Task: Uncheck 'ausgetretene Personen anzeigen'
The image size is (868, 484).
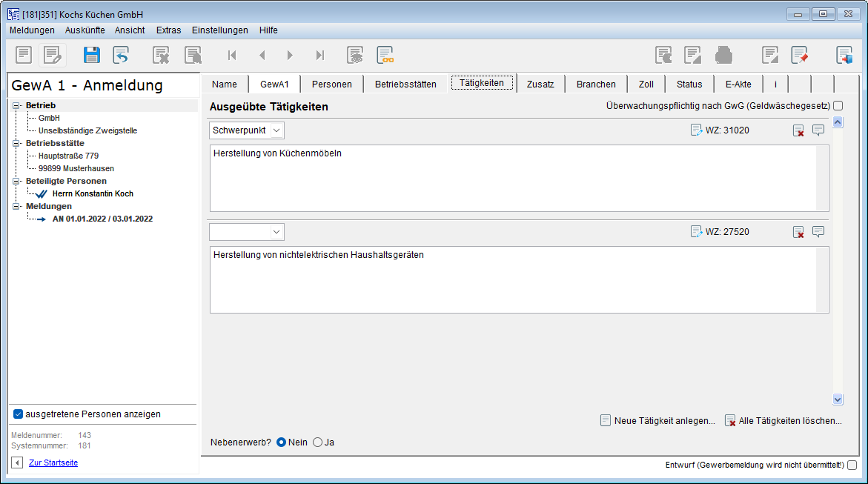Action: pyautogui.click(x=19, y=414)
